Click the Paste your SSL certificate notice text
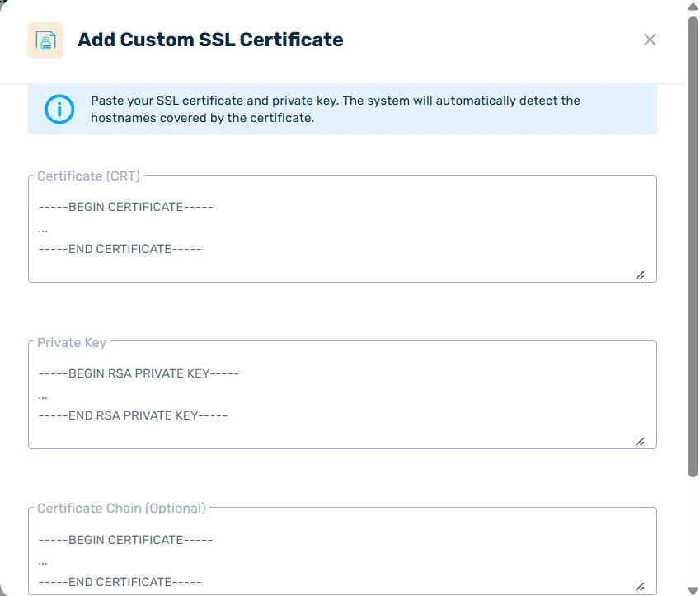The image size is (700, 596). [336, 110]
